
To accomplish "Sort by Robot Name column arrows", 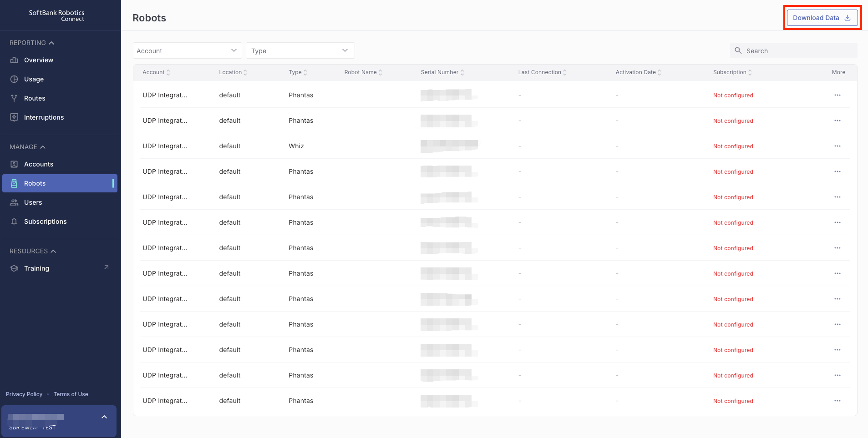I will tap(381, 72).
